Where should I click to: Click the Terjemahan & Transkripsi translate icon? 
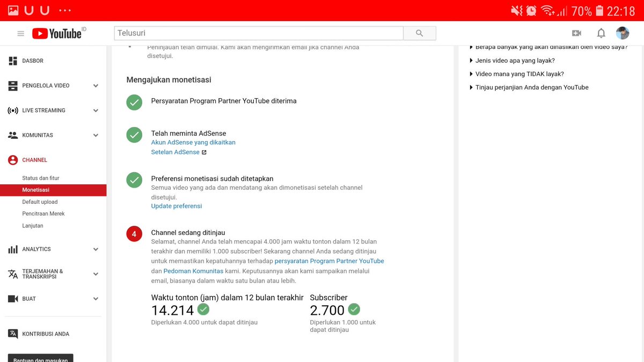pyautogui.click(x=13, y=274)
